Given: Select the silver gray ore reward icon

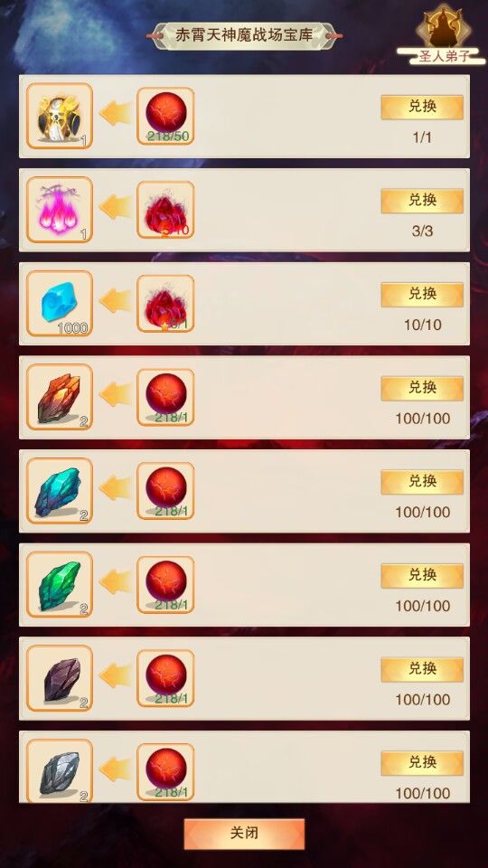Looking at the screenshot, I should coord(60,771).
